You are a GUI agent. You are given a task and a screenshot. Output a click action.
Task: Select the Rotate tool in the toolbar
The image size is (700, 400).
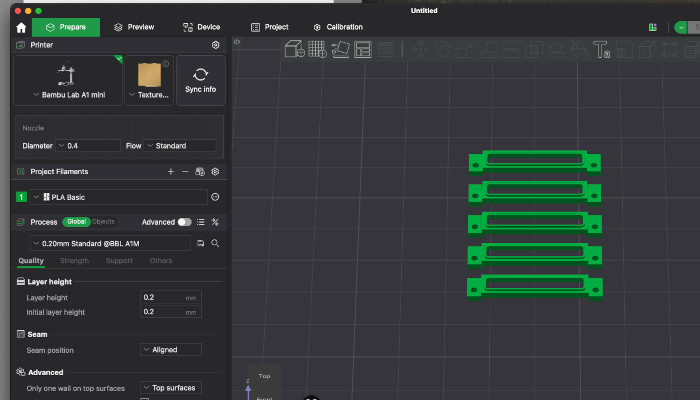point(443,50)
